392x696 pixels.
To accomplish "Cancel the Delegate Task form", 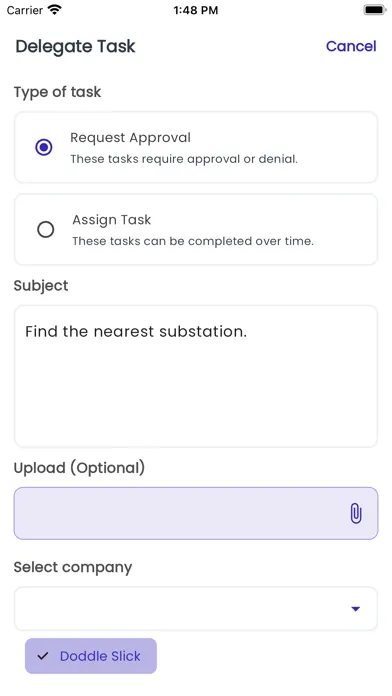I will coord(351,46).
